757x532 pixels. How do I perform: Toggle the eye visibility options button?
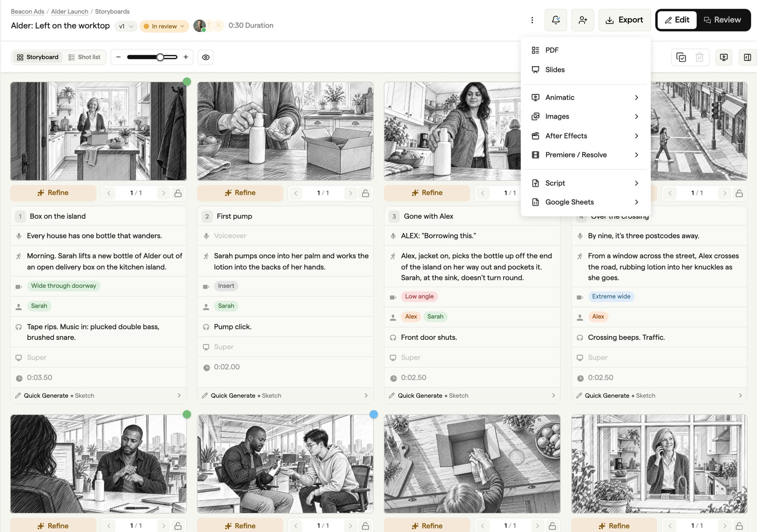(x=206, y=57)
